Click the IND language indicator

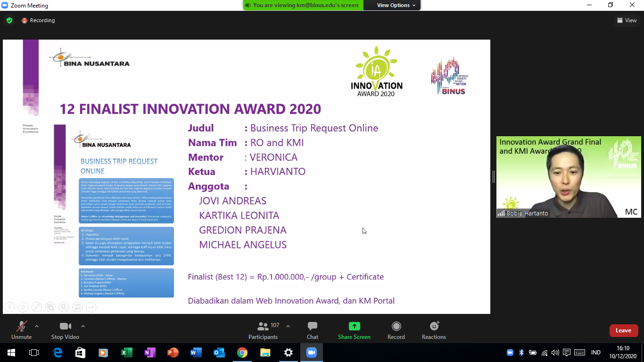point(596,353)
